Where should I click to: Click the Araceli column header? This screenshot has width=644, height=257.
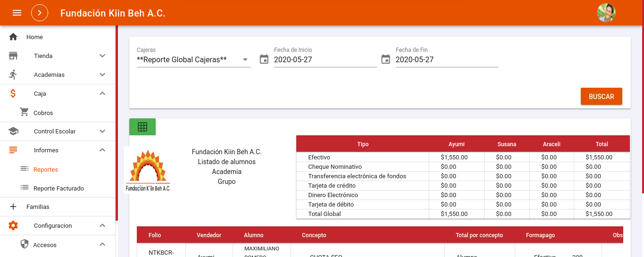[x=552, y=144]
